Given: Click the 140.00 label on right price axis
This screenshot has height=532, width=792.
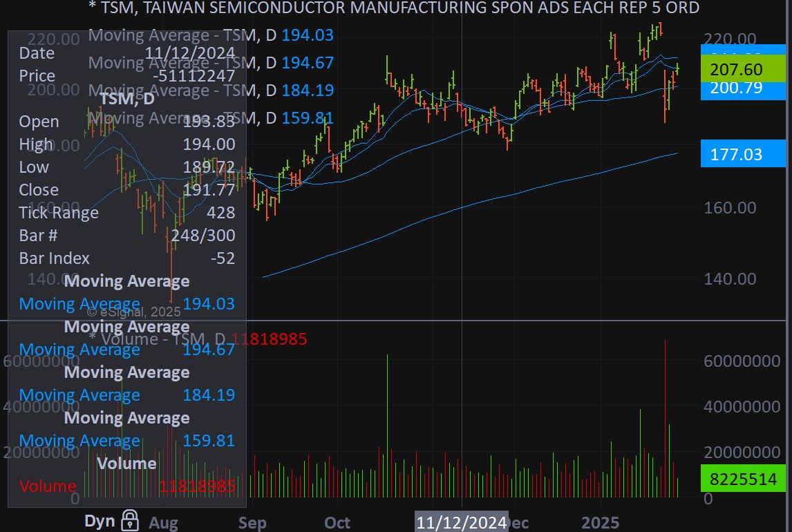Looking at the screenshot, I should (730, 278).
